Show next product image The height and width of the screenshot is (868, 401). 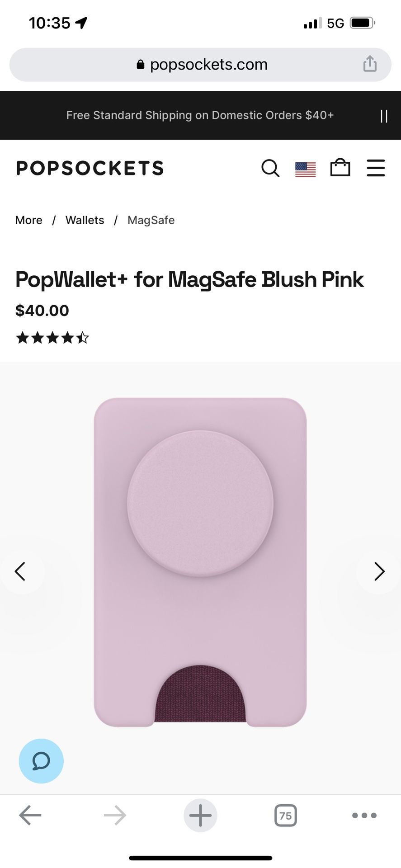(379, 571)
